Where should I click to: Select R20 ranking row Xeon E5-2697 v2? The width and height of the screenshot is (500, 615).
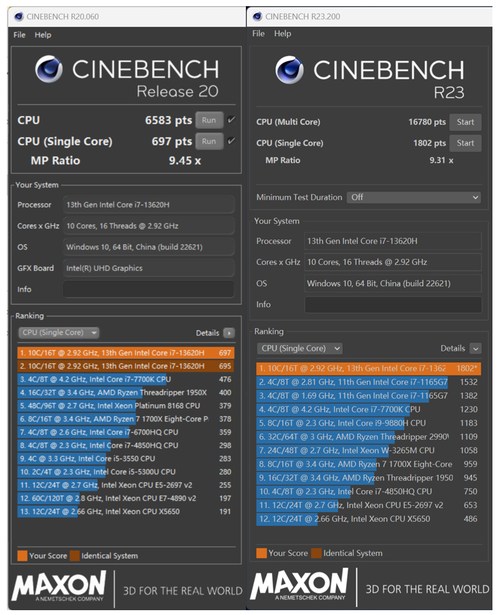click(126, 485)
